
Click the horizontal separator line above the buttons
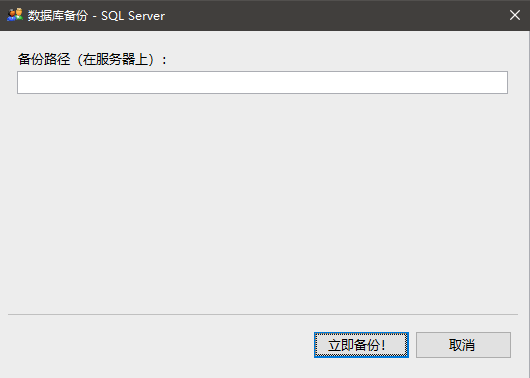pos(263,314)
